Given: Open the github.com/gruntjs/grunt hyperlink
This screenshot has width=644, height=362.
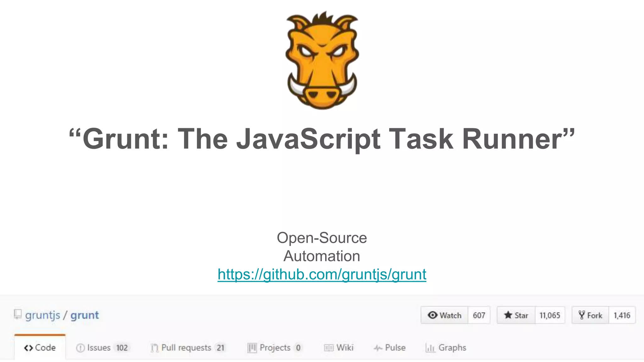Looking at the screenshot, I should point(322,274).
